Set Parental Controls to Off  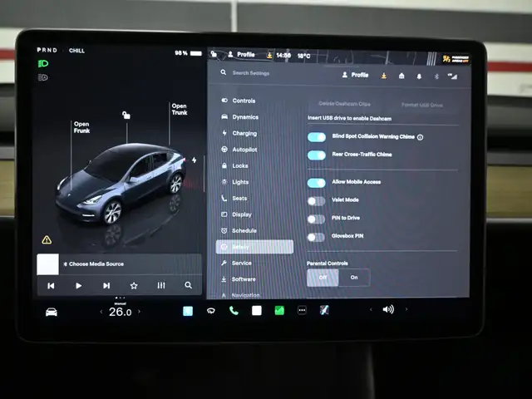coord(323,278)
